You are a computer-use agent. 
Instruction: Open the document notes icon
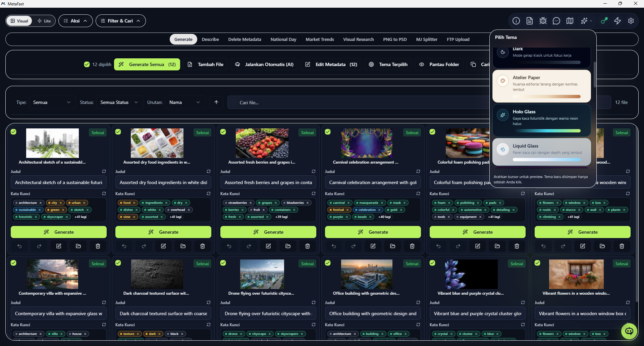click(x=530, y=21)
